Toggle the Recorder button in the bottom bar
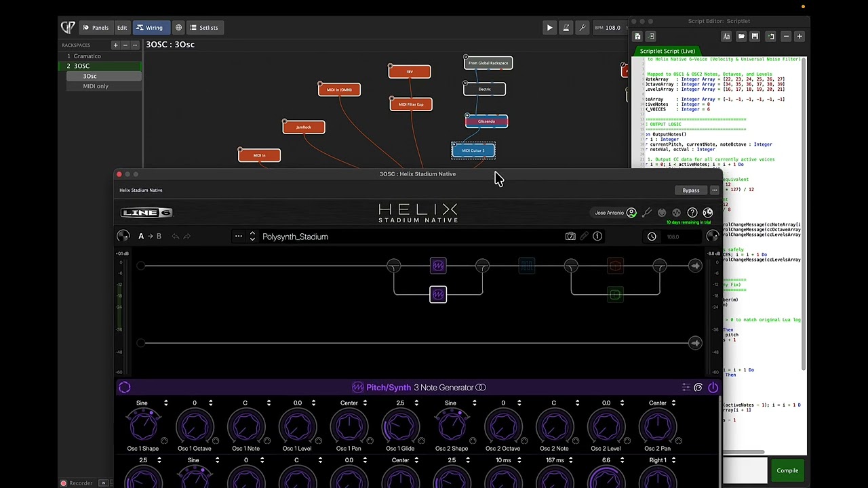 (x=77, y=483)
